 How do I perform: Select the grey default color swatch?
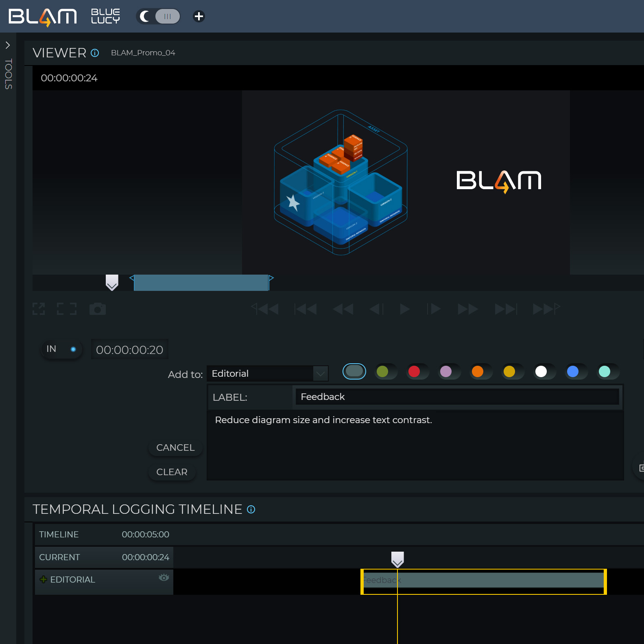pyautogui.click(x=354, y=371)
